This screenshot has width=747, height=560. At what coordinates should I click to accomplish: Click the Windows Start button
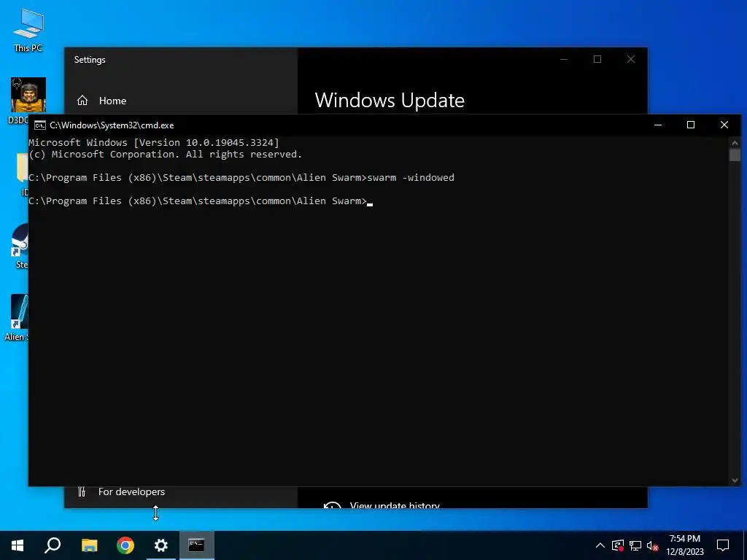tap(18, 545)
